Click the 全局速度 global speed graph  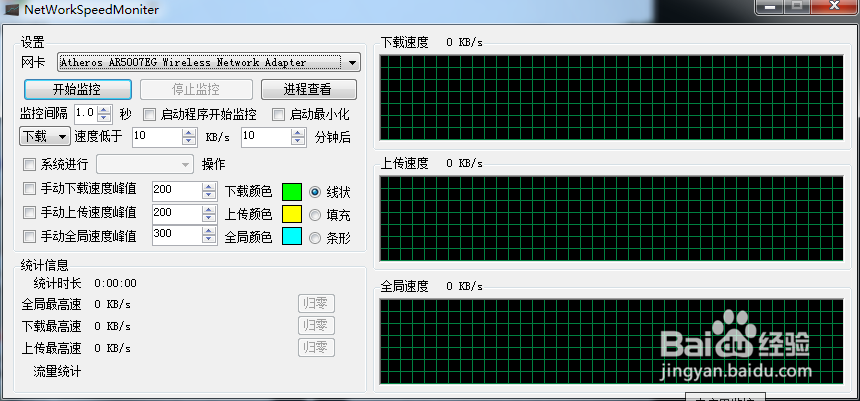tap(611, 341)
